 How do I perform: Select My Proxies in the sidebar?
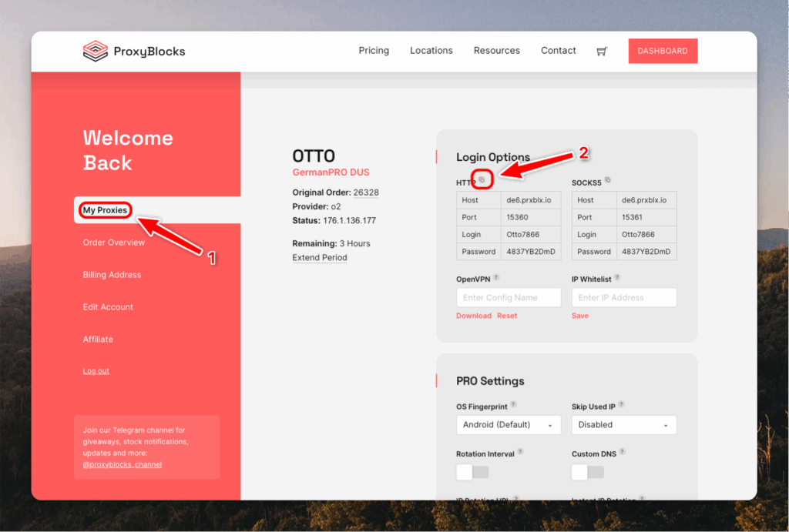[105, 210]
